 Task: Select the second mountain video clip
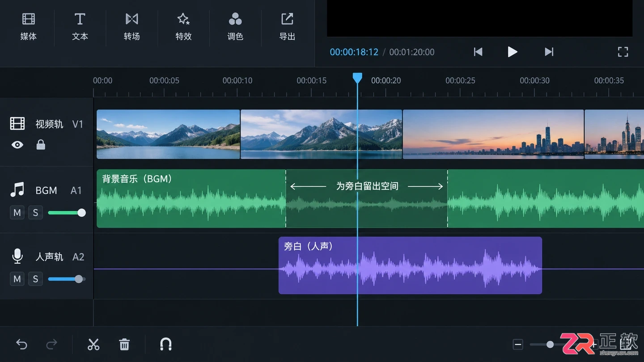coord(322,134)
